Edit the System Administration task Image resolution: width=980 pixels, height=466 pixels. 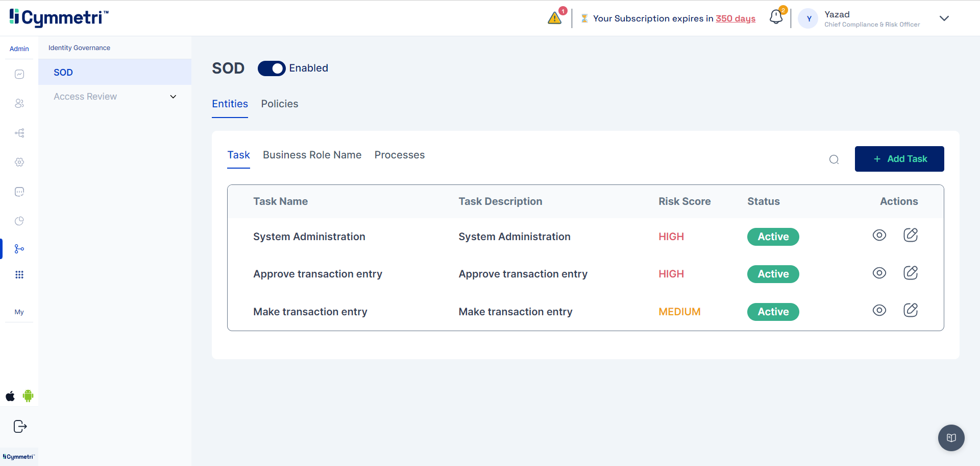[x=911, y=235]
